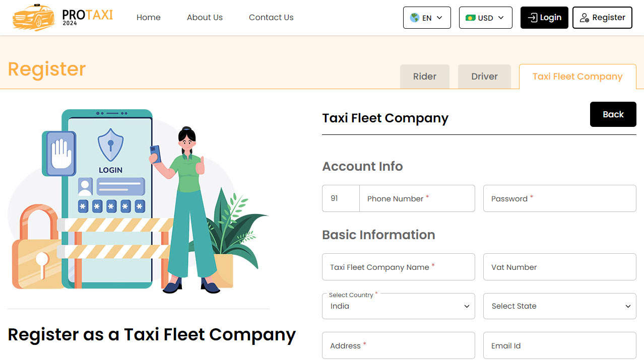
Task: Go to the Home page
Action: (148, 18)
